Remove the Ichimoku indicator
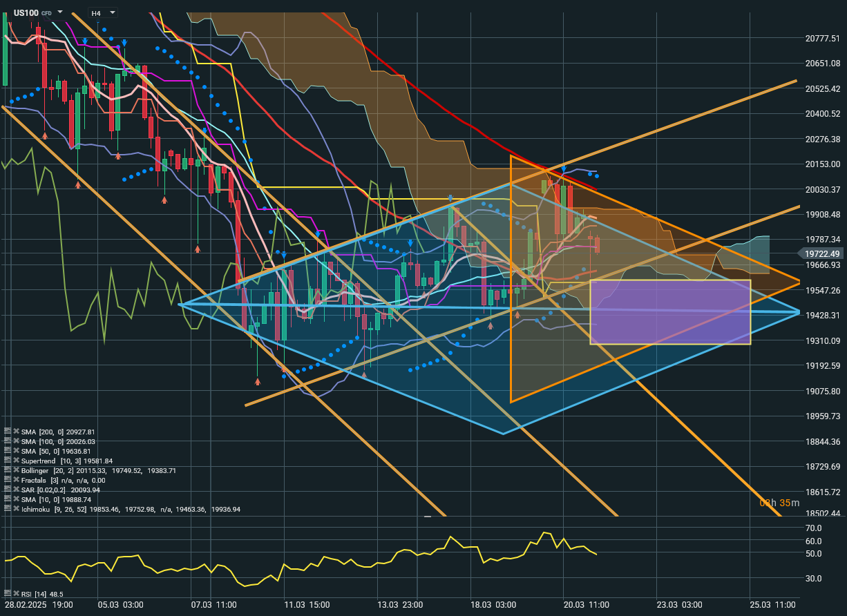 tap(17, 509)
